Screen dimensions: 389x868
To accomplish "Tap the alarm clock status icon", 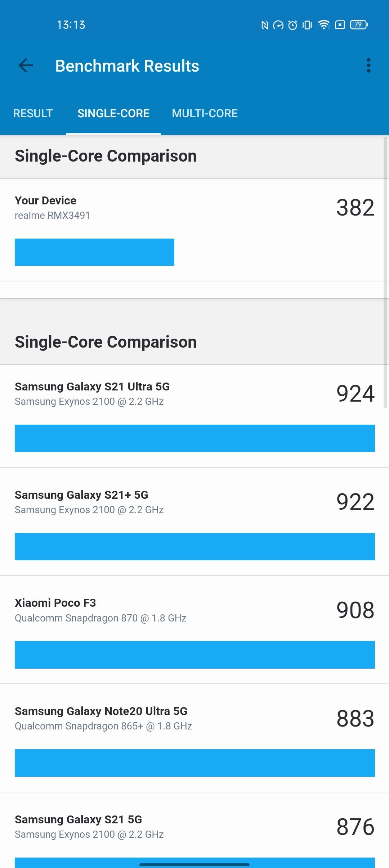I will pos(293,25).
